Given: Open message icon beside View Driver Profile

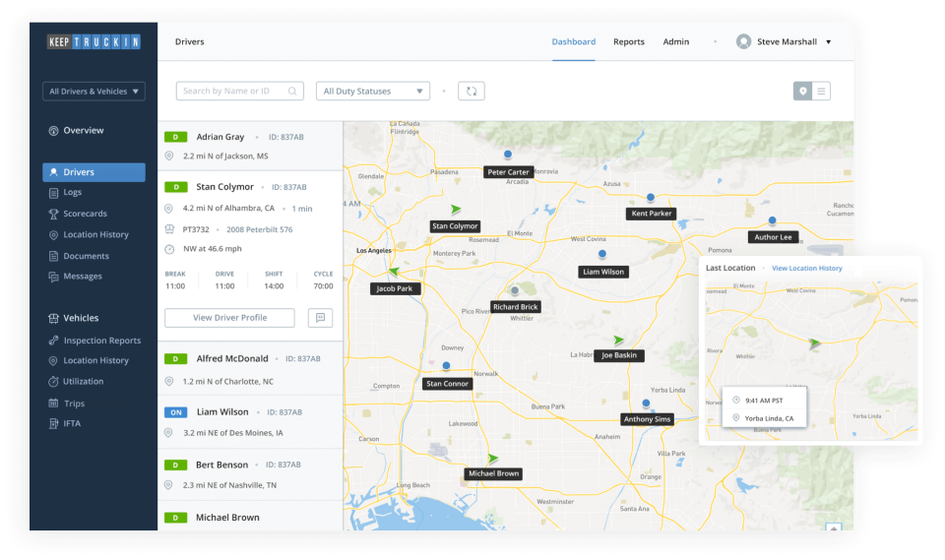Looking at the screenshot, I should coord(319,318).
